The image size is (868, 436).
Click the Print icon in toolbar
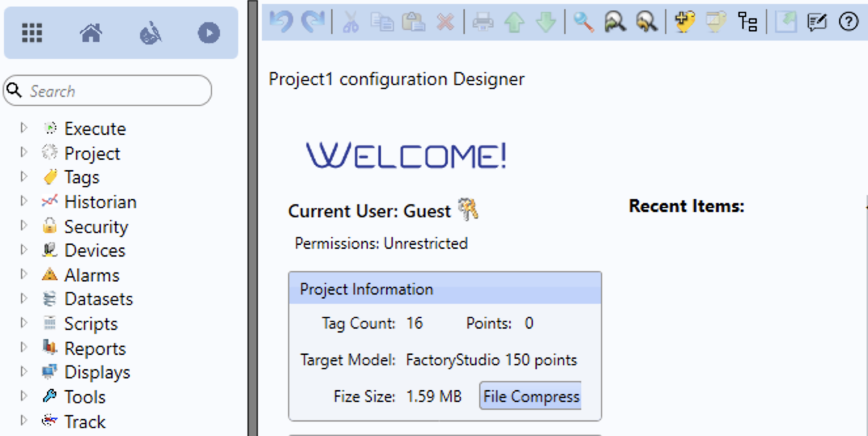coord(483,22)
